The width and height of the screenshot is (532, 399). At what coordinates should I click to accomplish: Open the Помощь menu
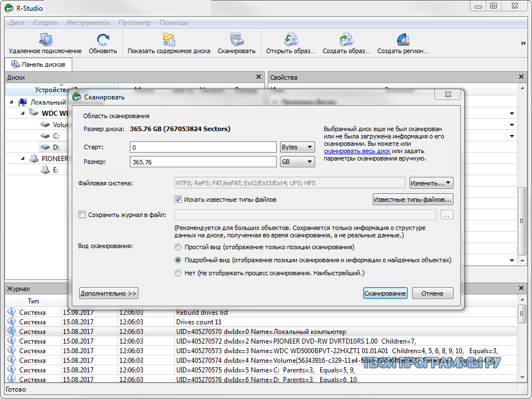tap(173, 23)
